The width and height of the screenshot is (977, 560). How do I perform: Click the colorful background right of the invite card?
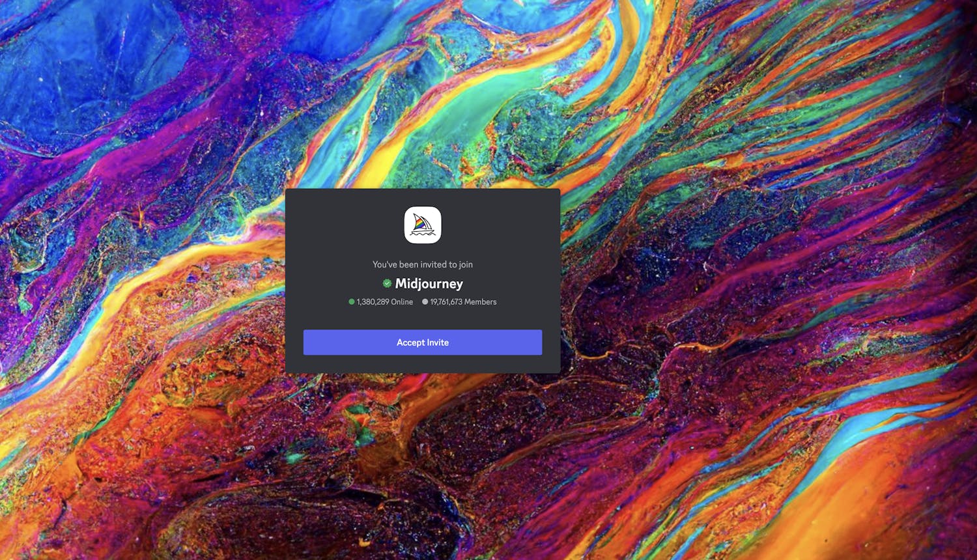pos(749,280)
